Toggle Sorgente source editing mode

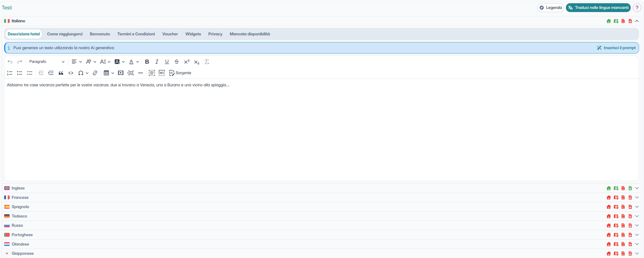pyautogui.click(x=180, y=73)
